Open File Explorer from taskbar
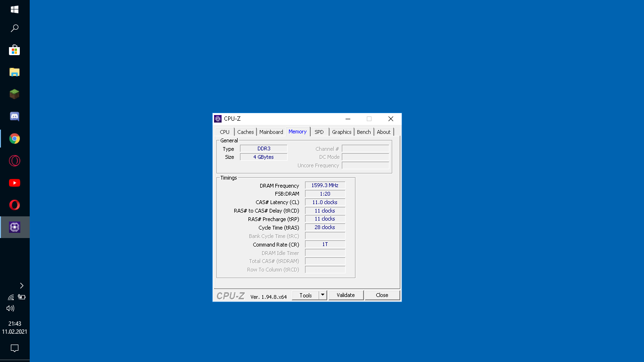644x362 pixels. 15,72
